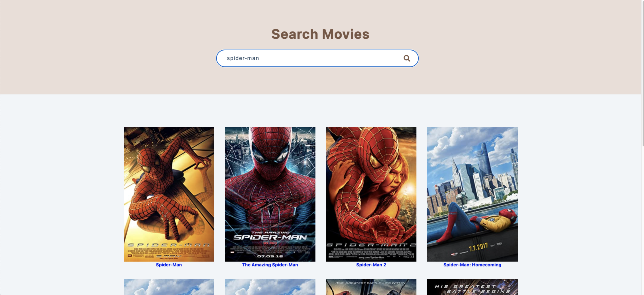644x295 pixels.
Task: Open The Amazing Spider-Man title link
Action: (270, 265)
